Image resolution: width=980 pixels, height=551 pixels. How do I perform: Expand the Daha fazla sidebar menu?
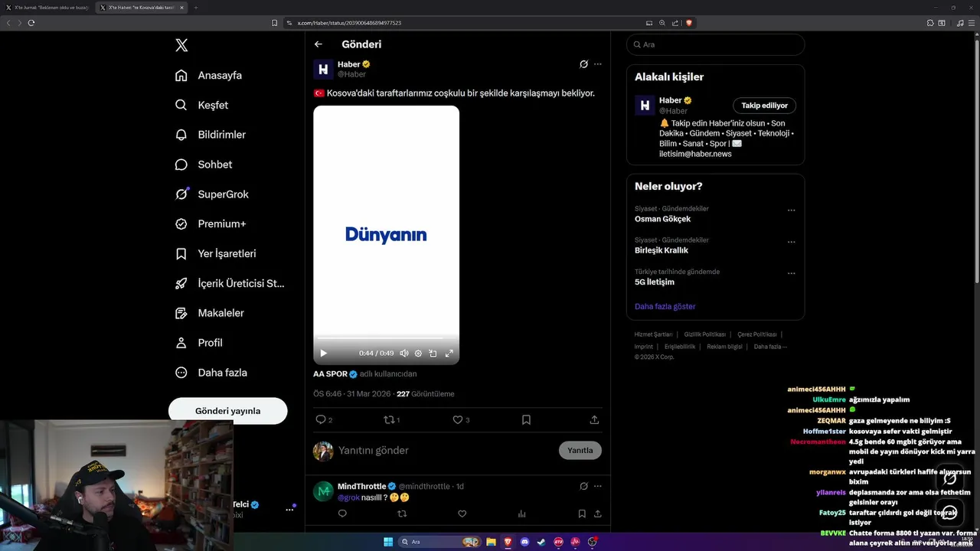tap(211, 373)
